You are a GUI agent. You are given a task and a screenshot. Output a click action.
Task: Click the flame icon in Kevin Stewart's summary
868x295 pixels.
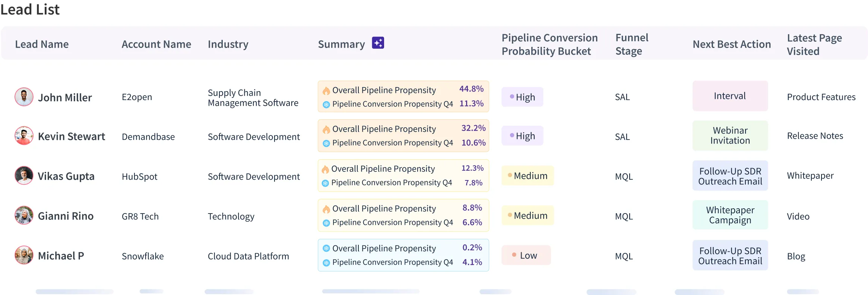326,129
